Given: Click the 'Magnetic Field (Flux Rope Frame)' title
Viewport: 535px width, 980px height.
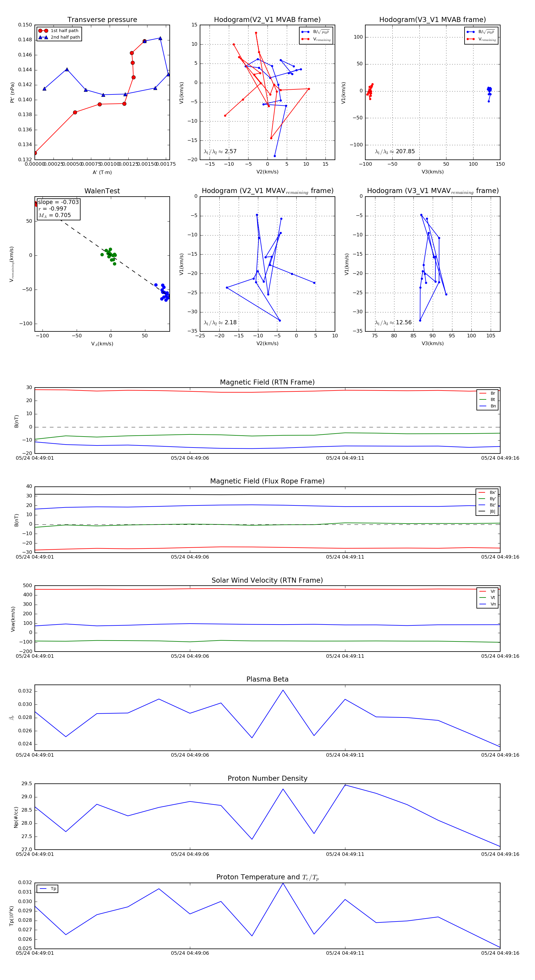Looking at the screenshot, I should [267, 481].
